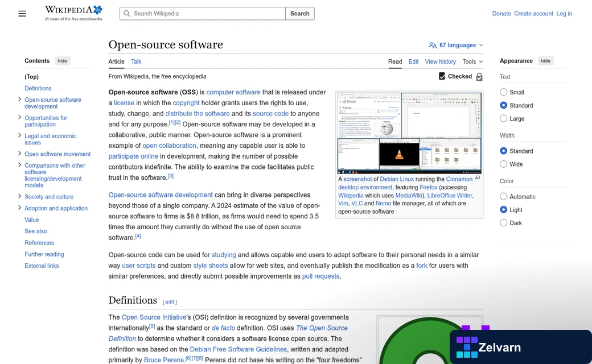Image resolution: width=592 pixels, height=364 pixels.
Task: Go to External links in contents
Action: pos(42,266)
